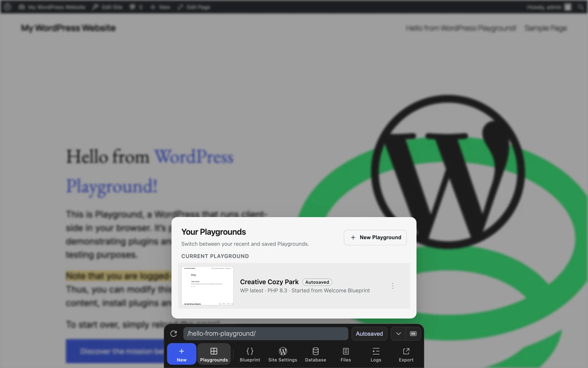Click the Autosaved badge beside Creative Cozy Park
The height and width of the screenshot is (368, 588).
tap(317, 282)
